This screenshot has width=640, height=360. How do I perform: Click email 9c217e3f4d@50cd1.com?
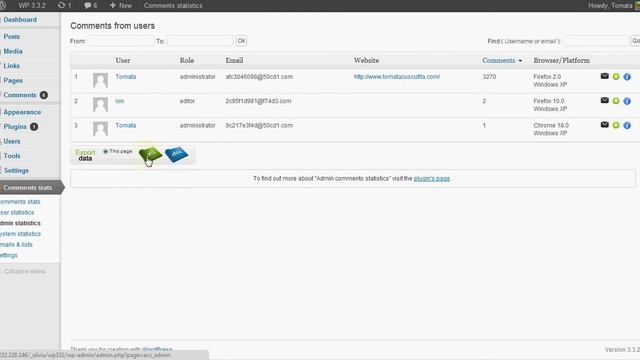tap(259, 125)
